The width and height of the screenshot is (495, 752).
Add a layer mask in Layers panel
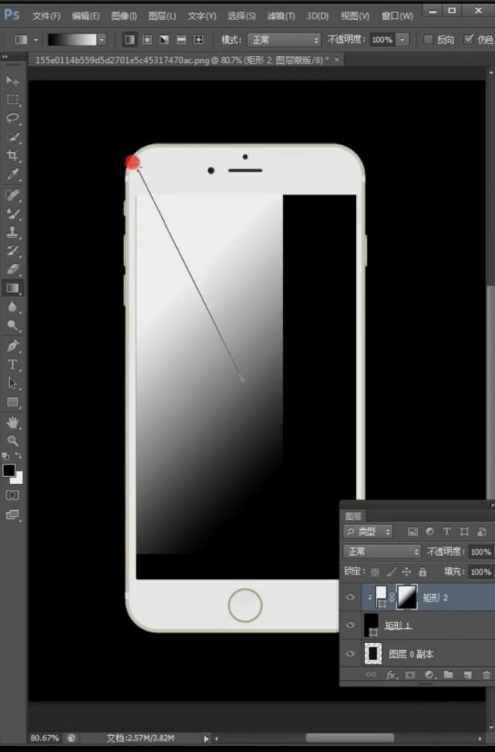tap(410, 675)
